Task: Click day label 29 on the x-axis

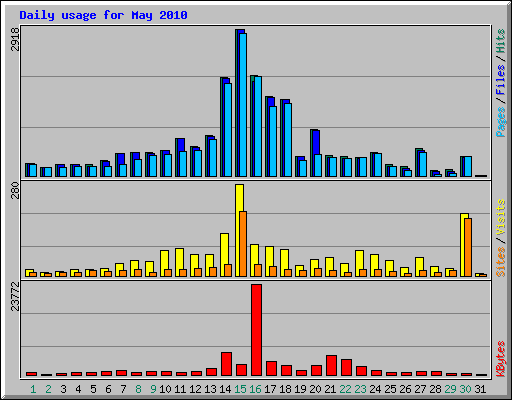Action: coord(450,389)
